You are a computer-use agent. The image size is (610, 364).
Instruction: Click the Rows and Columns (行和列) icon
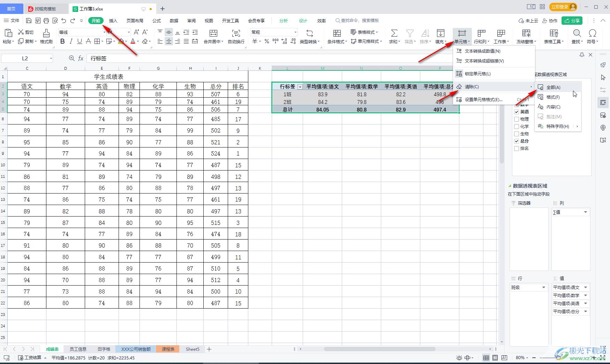482,33
